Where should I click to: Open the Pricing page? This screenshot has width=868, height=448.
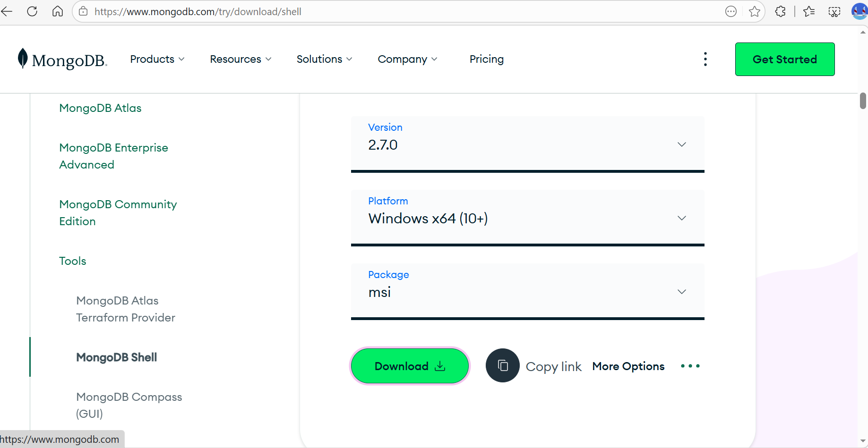click(x=487, y=59)
